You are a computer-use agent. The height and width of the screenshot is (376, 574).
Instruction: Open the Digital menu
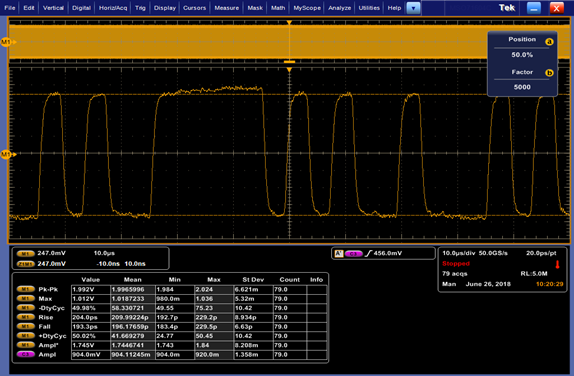[x=81, y=8]
